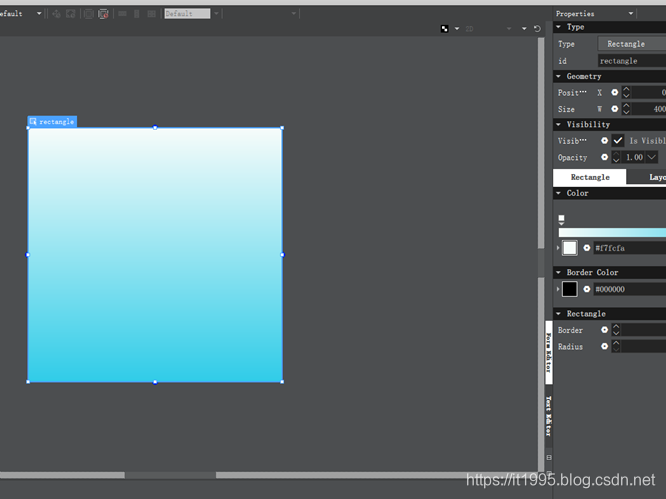
Task: Collapse the Geometry section
Action: [x=558, y=76]
